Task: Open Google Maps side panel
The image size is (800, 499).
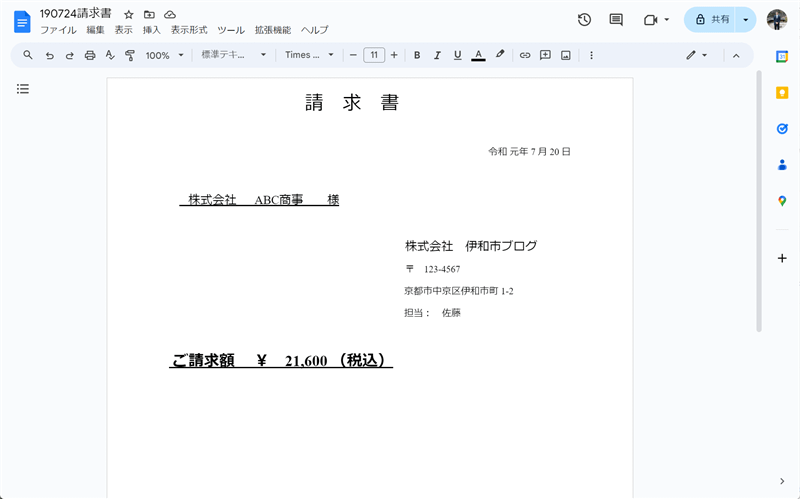Action: 782,201
